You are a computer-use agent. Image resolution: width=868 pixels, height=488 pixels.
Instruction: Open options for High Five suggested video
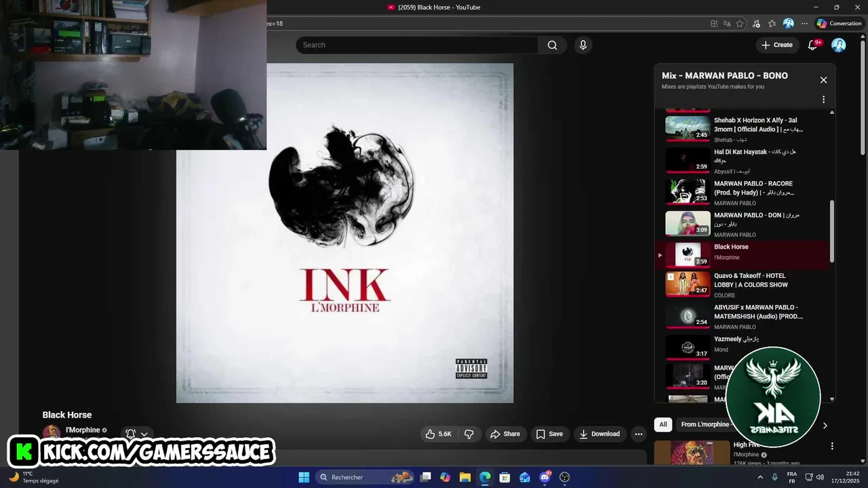pos(832,446)
